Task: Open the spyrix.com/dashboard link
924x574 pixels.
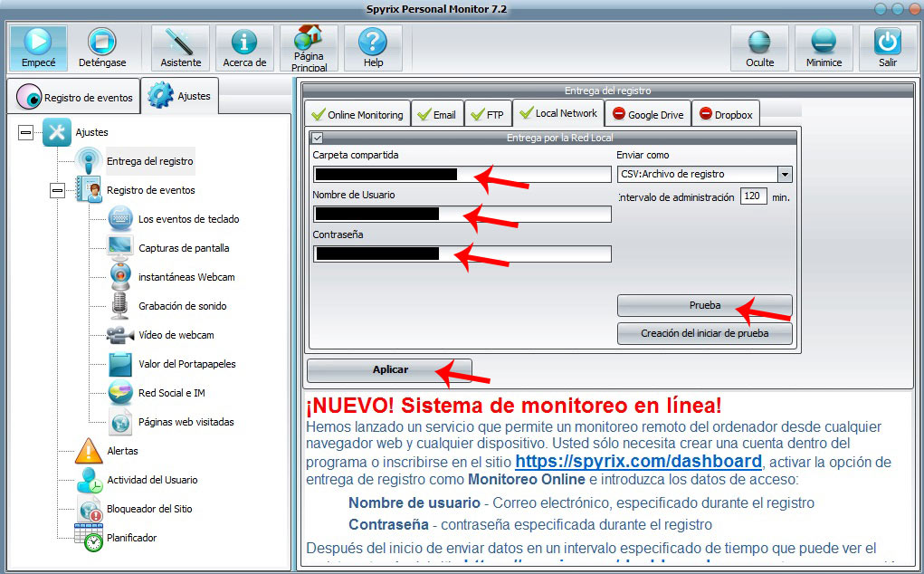Action: (x=638, y=461)
